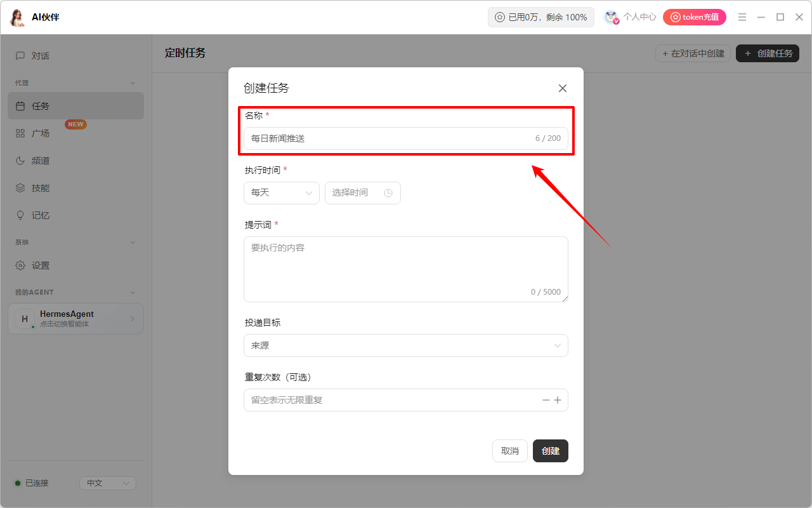Minimize the AI伙伴 window
The image size is (812, 508).
point(761,17)
